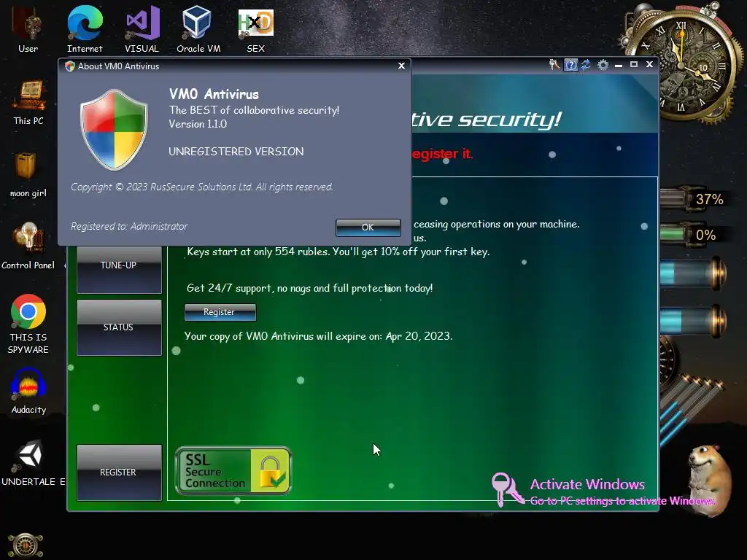Open the Oracle VM VirtualBox shortcut
The height and width of the screenshot is (560, 747).
point(198,29)
